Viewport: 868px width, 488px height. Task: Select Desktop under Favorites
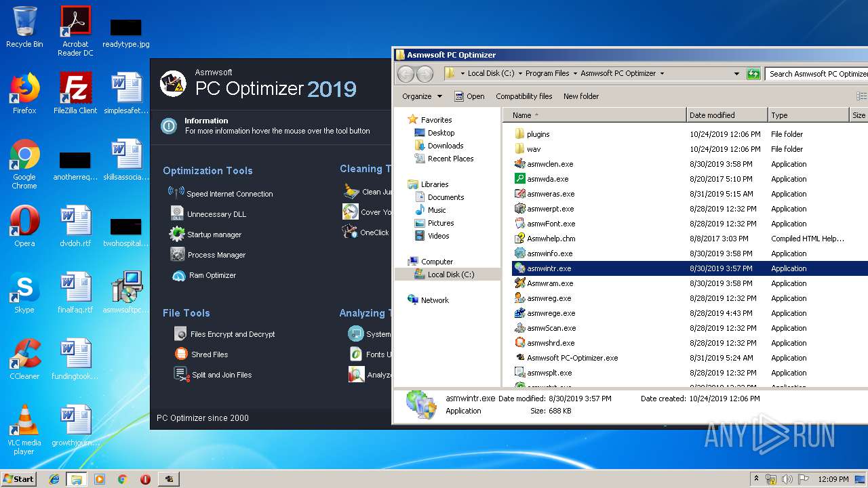[x=434, y=133]
